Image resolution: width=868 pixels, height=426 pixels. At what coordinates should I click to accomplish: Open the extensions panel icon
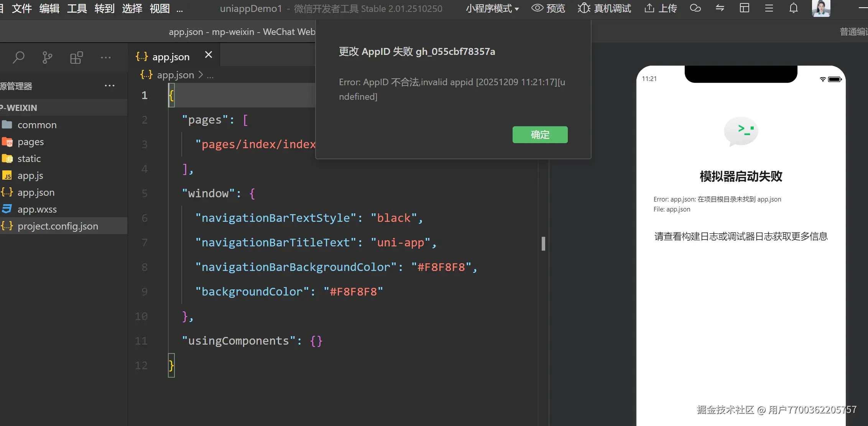point(76,58)
